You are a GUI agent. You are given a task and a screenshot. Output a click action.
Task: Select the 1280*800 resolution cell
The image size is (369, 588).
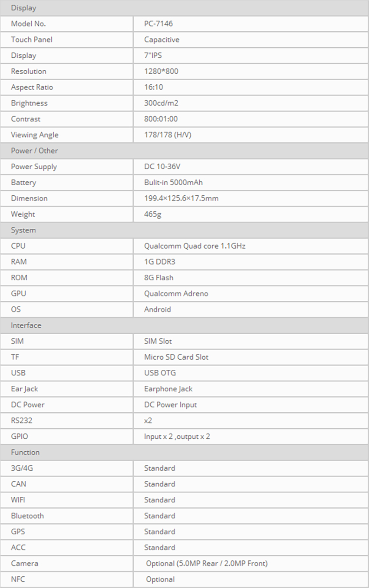click(x=161, y=71)
